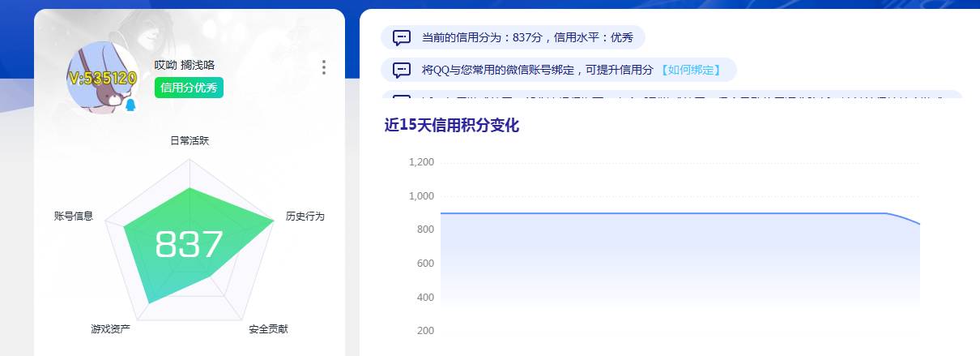Select the 历史行为 radar axis label

(305, 217)
